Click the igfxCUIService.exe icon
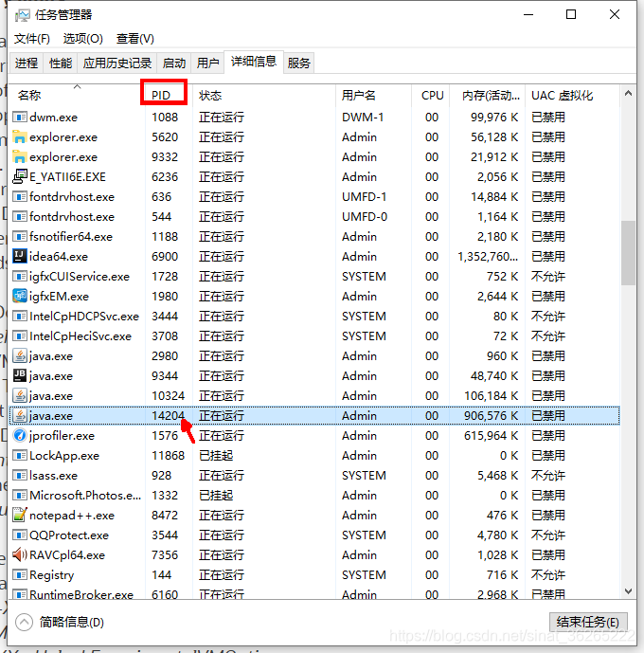The width and height of the screenshot is (644, 653). tap(20, 276)
